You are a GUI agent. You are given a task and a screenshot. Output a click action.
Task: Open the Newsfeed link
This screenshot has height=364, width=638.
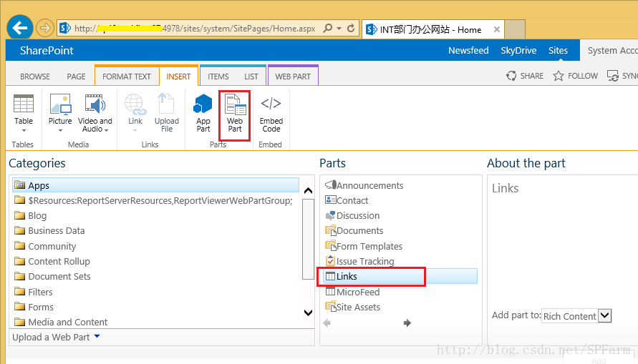(x=468, y=50)
